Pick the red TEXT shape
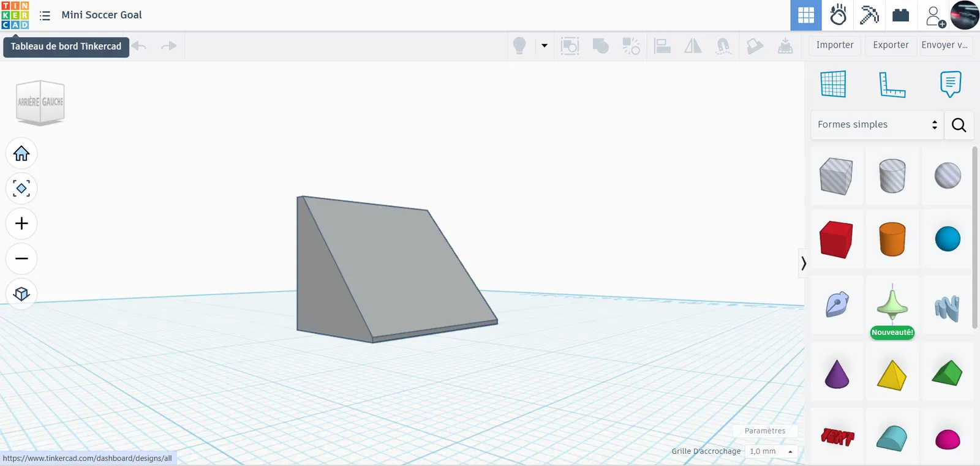 click(x=836, y=437)
